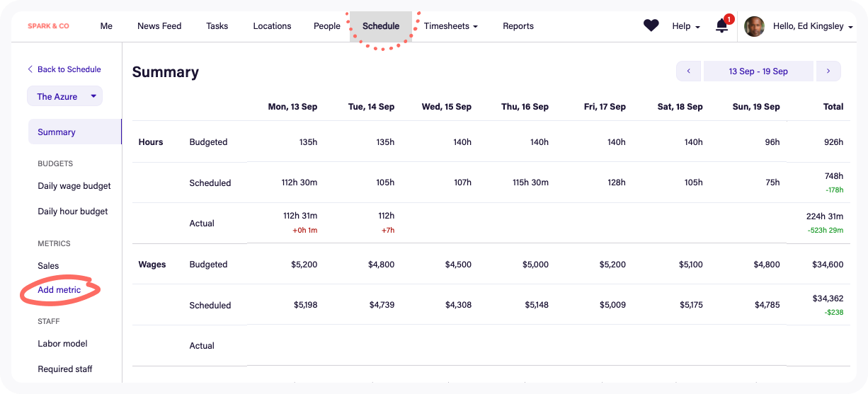Screen dimensions: 868x394
Task: Advance to next week with right arrow
Action: (828, 71)
